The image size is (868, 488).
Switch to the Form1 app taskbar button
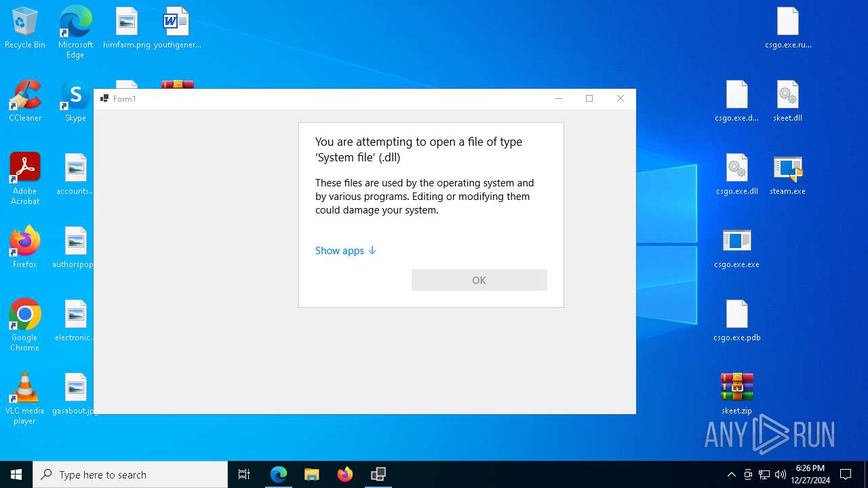pyautogui.click(x=378, y=474)
